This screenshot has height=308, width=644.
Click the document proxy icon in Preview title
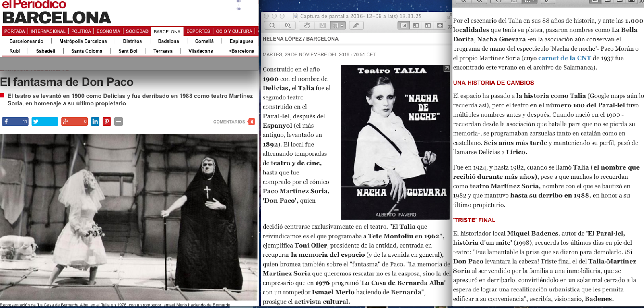click(296, 16)
